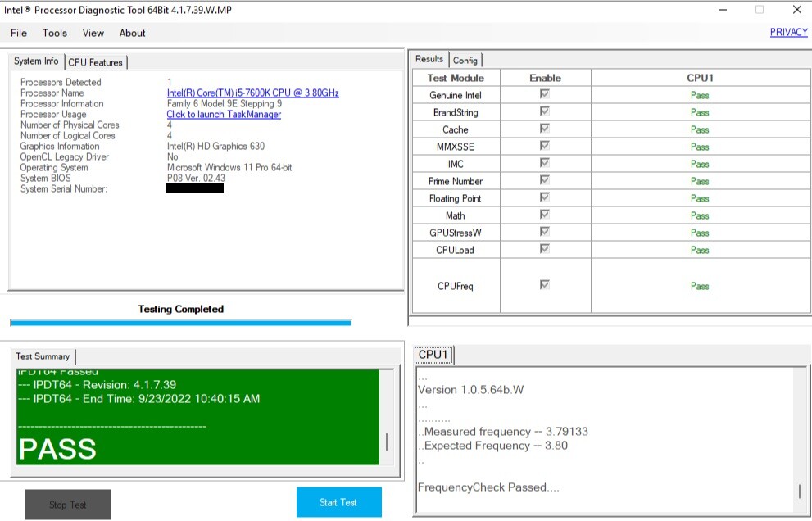Screen dimensions: 812x521
Task: Click the Genuine Intel Pass result
Action: pyautogui.click(x=700, y=95)
